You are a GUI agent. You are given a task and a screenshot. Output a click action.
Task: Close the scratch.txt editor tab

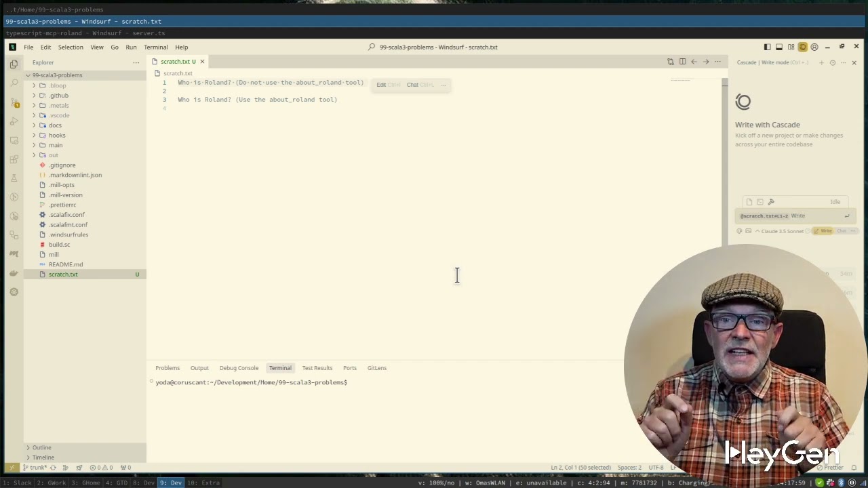(202, 62)
